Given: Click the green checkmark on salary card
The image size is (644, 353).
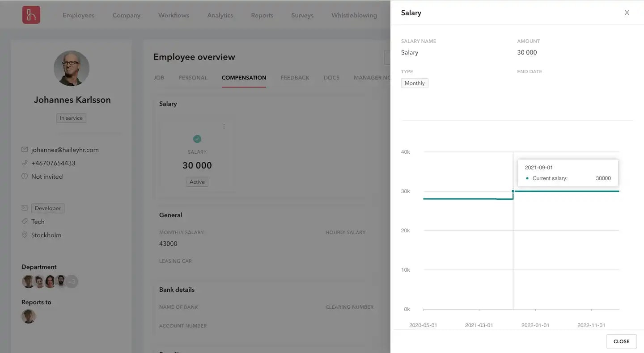Looking at the screenshot, I should point(197,139).
